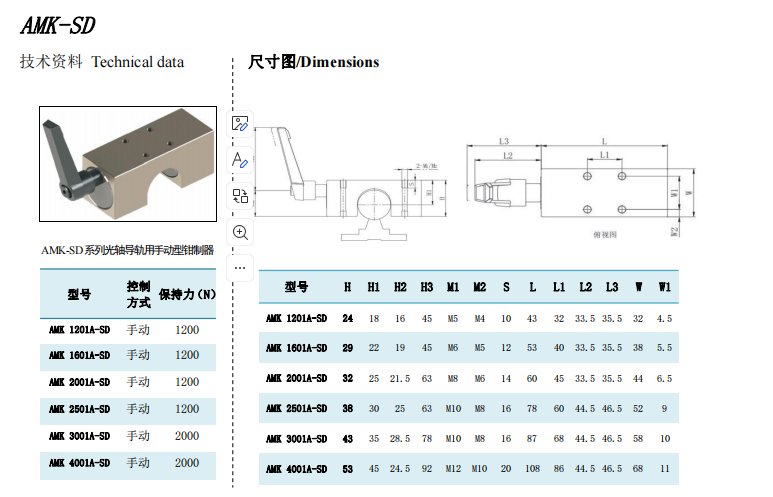Click the caption 'AMK-SD系列光轴导轨用手动型钳制器'
Viewport: 773px width, 497px height.
point(127,250)
